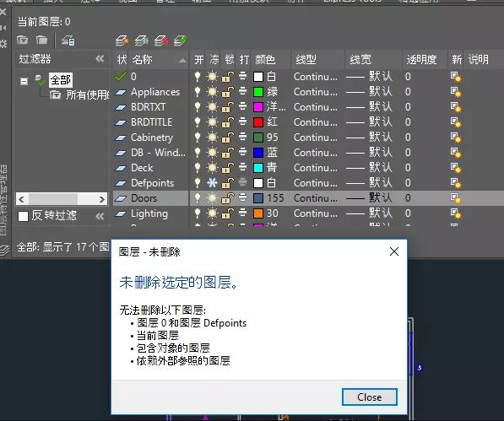Select the Defpoints layer name
504x421 pixels.
point(152,183)
